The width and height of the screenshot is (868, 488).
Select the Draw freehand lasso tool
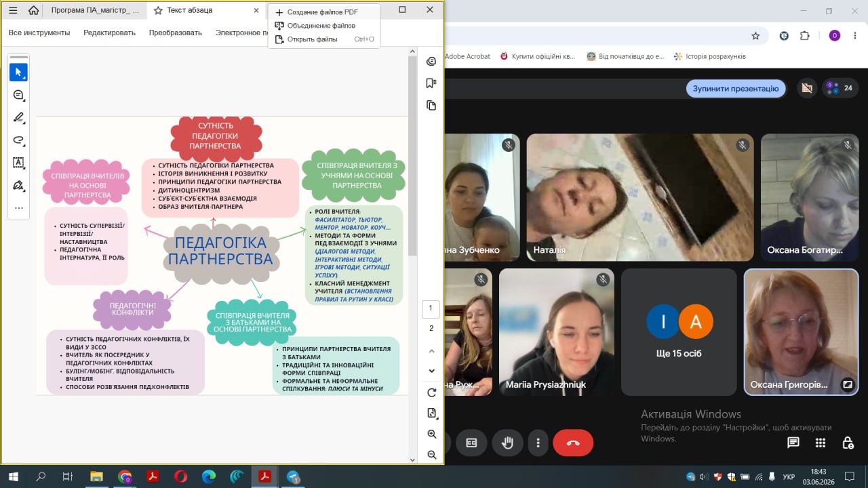click(18, 140)
